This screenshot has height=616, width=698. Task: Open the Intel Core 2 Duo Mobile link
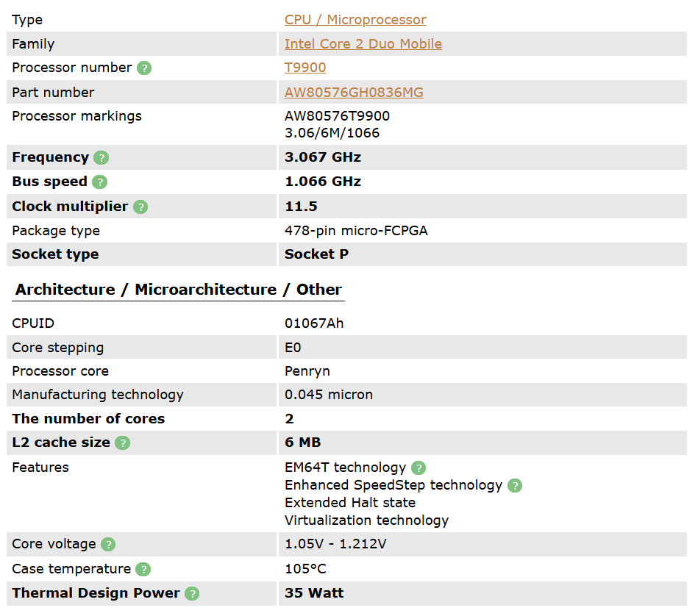point(363,43)
